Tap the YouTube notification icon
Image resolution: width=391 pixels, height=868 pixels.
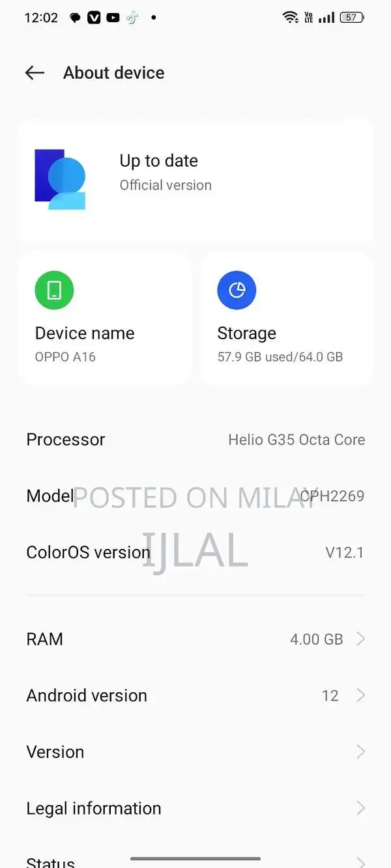(x=111, y=18)
